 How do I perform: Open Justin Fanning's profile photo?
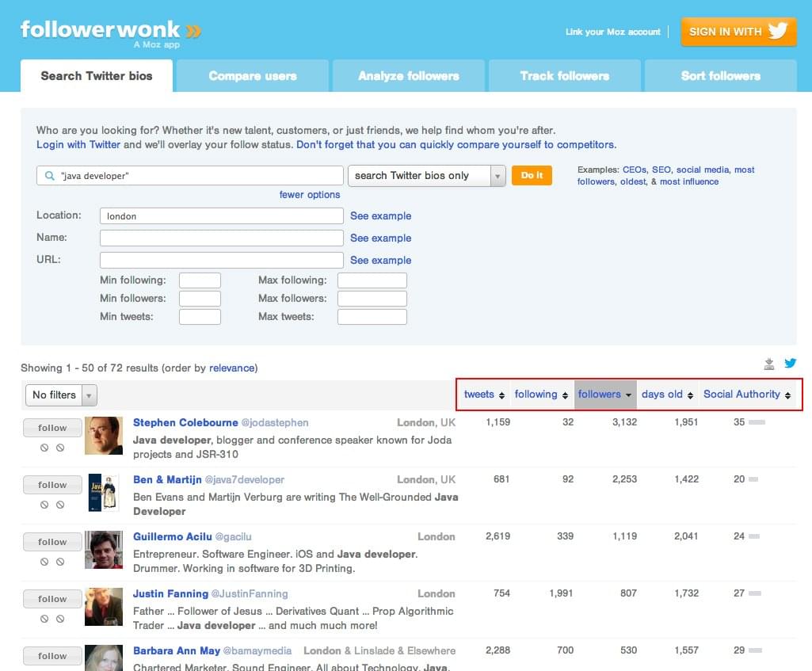104,606
